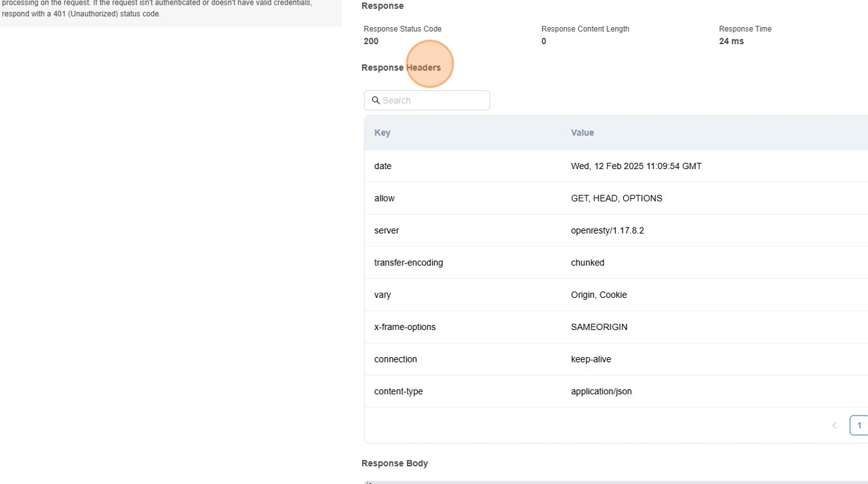Viewport: 868px width, 484px height.
Task: Select the date header key cell
Action: (383, 166)
